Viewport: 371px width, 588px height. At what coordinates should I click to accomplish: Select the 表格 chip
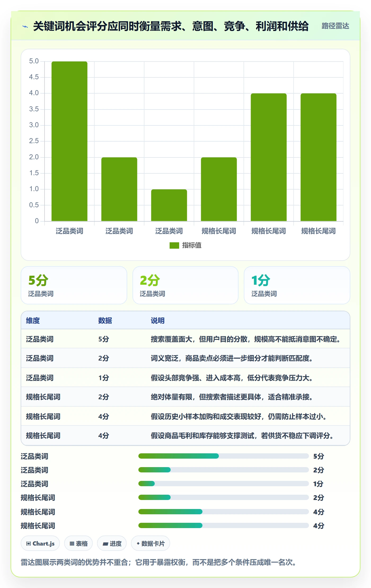78,543
